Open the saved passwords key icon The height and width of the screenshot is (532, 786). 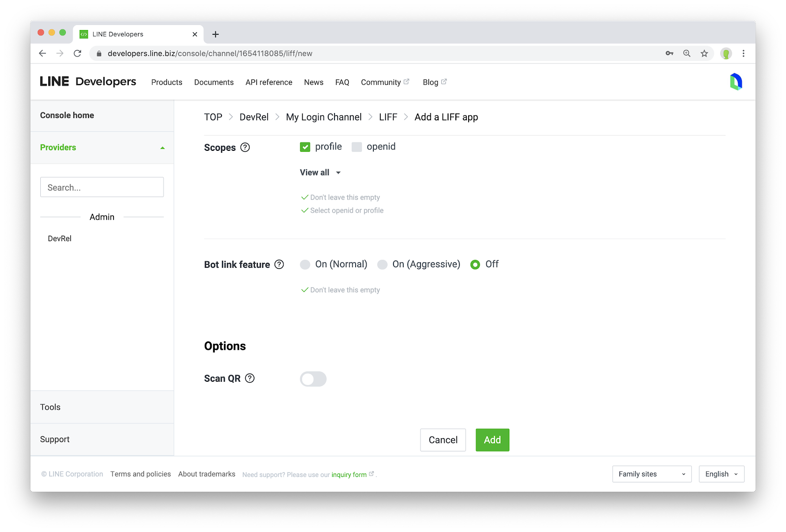pyautogui.click(x=670, y=54)
